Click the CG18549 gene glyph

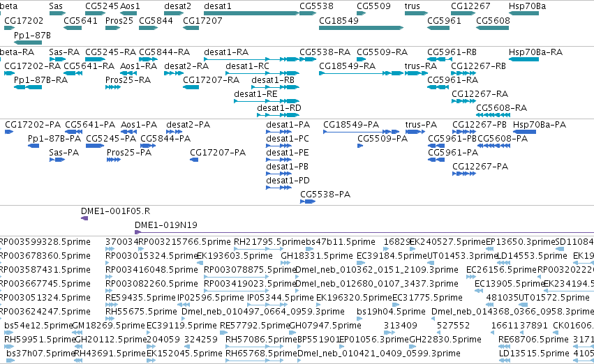coord(361,28)
